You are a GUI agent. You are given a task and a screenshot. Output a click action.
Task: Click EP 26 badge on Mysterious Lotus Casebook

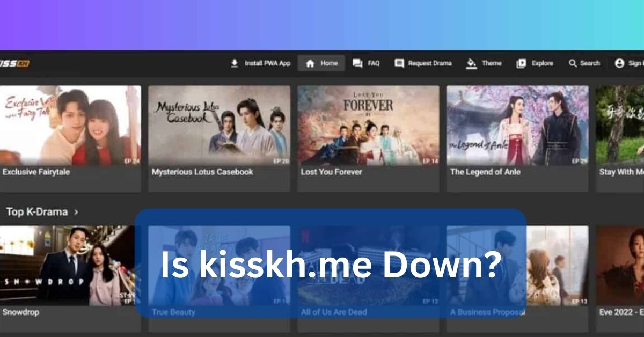click(281, 160)
